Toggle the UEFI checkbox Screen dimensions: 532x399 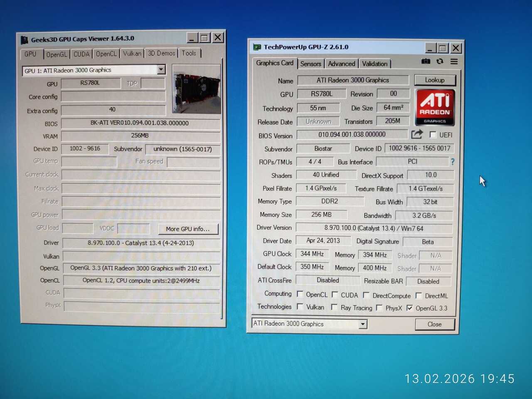click(x=433, y=135)
